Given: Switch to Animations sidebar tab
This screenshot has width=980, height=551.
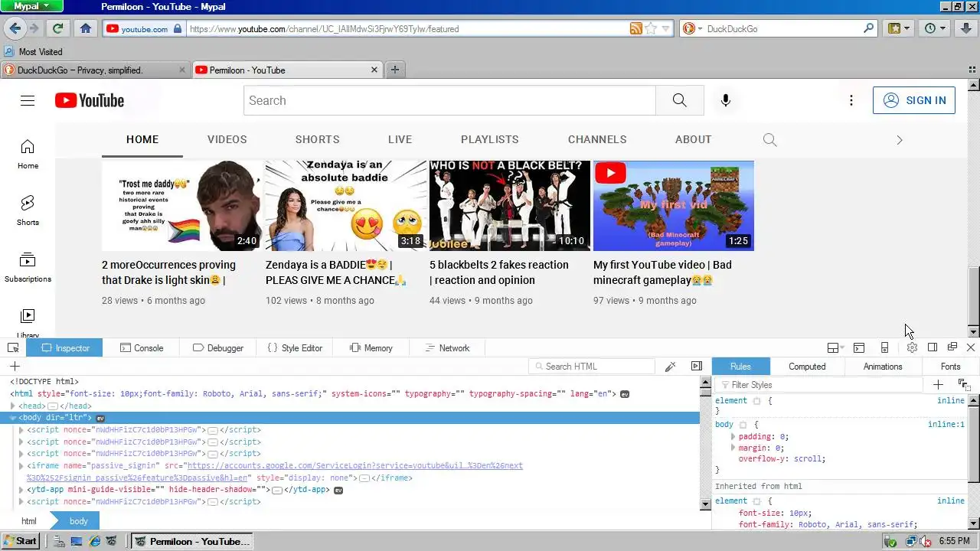Looking at the screenshot, I should 883,367.
